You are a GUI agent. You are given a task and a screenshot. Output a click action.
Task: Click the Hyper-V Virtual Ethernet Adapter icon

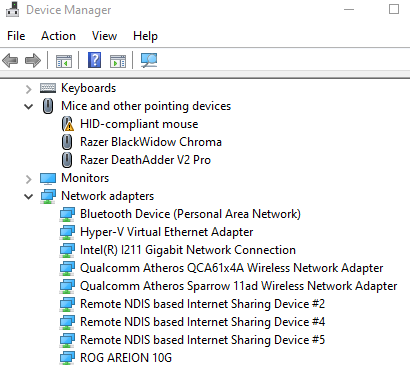tap(67, 232)
